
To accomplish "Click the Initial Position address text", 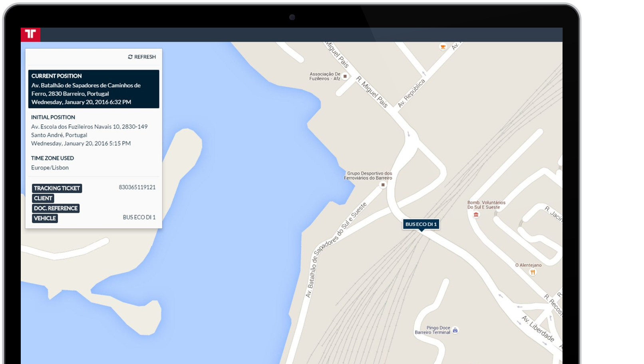I will pos(89,131).
